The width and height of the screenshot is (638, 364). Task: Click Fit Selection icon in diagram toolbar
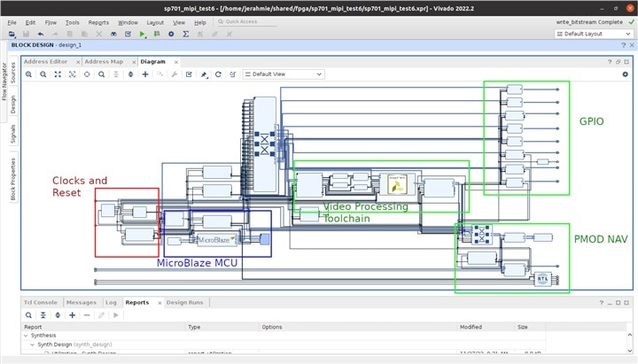pyautogui.click(x=73, y=74)
